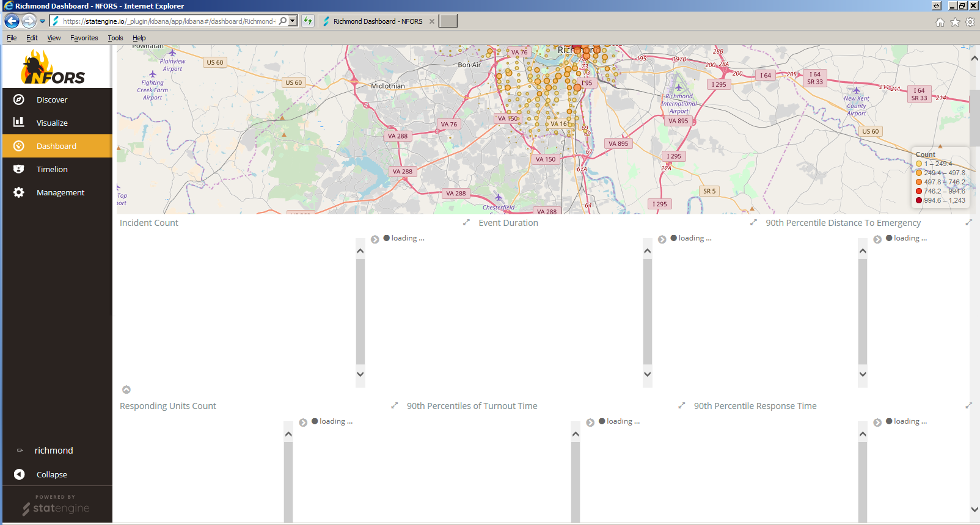
Task: Click the address bar URL field
Action: [x=169, y=21]
